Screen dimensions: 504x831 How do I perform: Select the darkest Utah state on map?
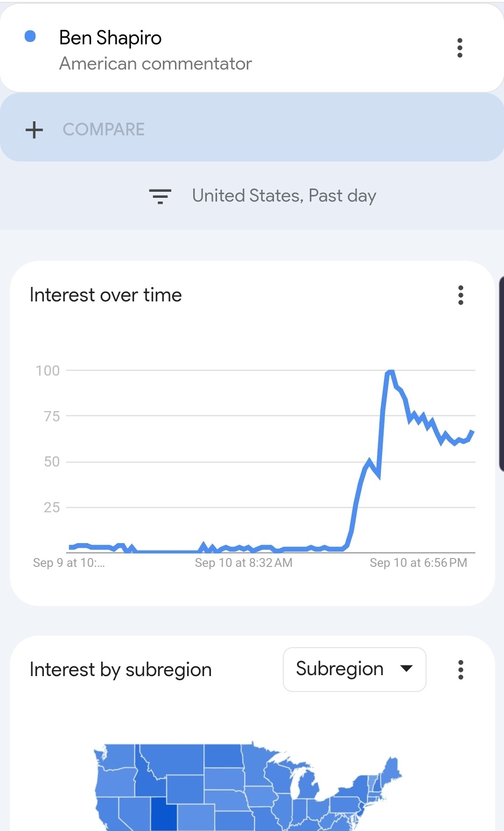click(163, 814)
